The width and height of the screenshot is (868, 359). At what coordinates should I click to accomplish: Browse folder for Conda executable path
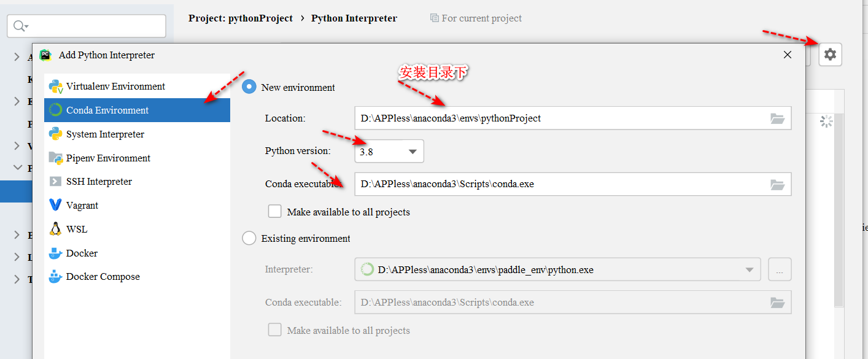coord(778,184)
